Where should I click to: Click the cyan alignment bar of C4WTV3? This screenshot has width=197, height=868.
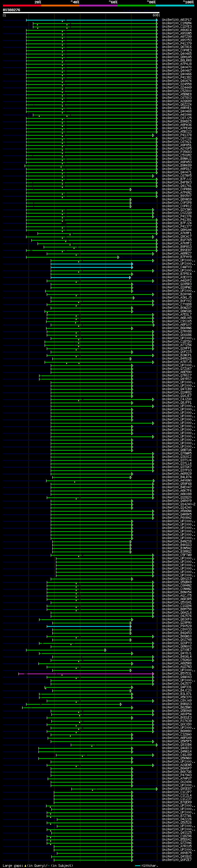(x=92, y=267)
